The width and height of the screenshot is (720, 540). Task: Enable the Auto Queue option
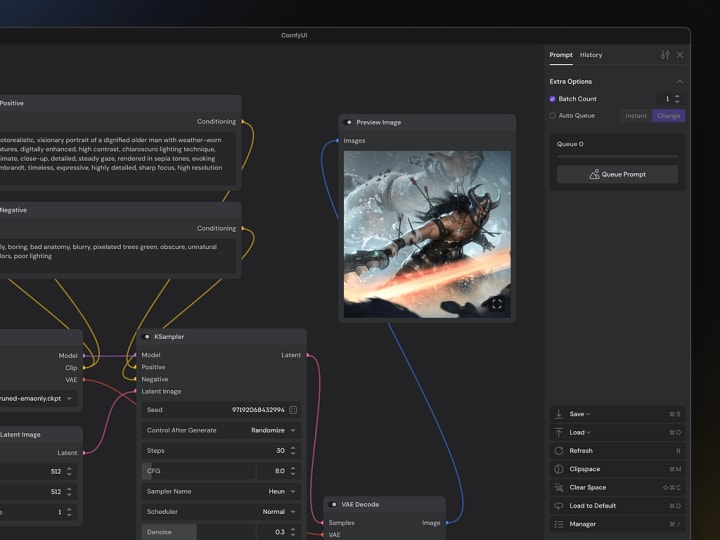click(553, 115)
